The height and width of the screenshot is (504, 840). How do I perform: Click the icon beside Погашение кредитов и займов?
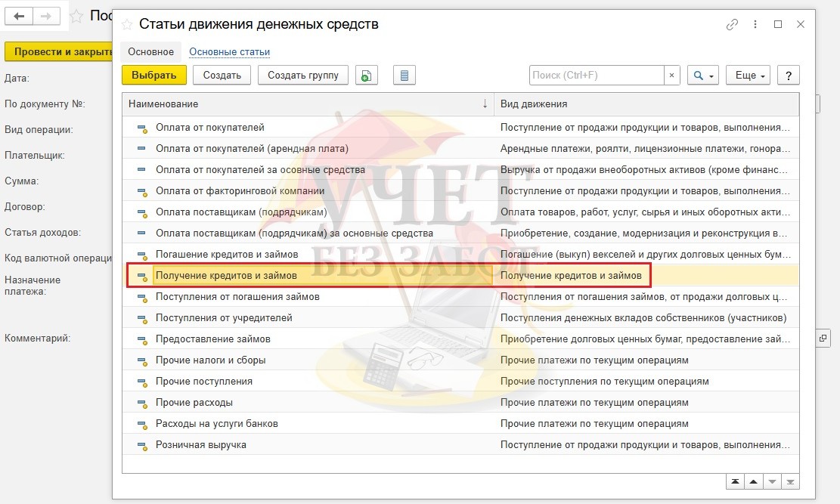(x=142, y=255)
